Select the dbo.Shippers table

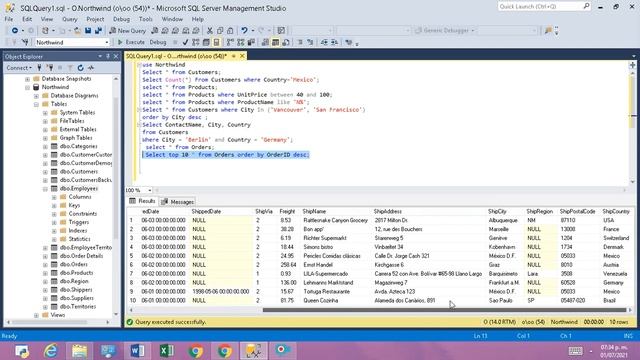[x=76, y=290]
